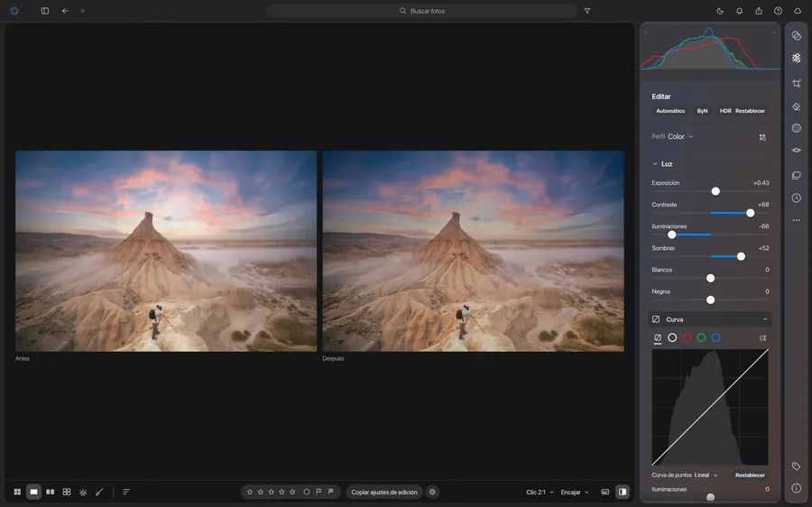Click the Buscar fotos search field
This screenshot has width=812, height=507.
click(422, 11)
